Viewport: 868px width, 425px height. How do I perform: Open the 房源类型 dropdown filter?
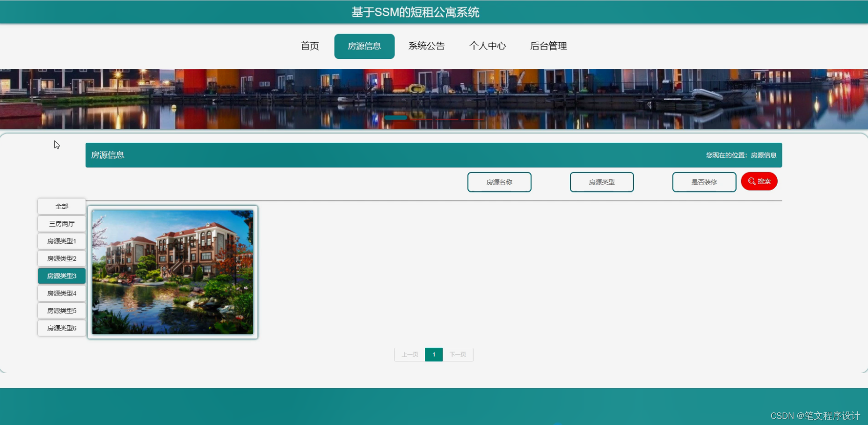602,182
